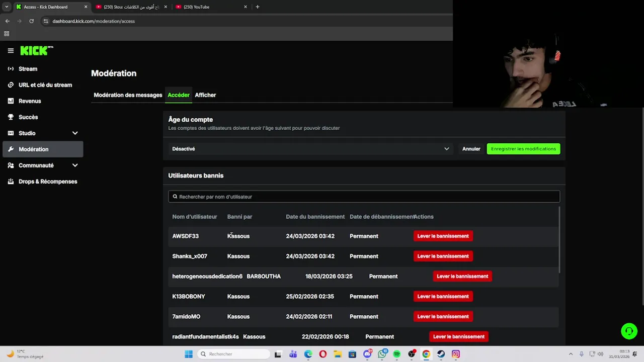Open Microsoft Teams from the taskbar

(x=293, y=354)
